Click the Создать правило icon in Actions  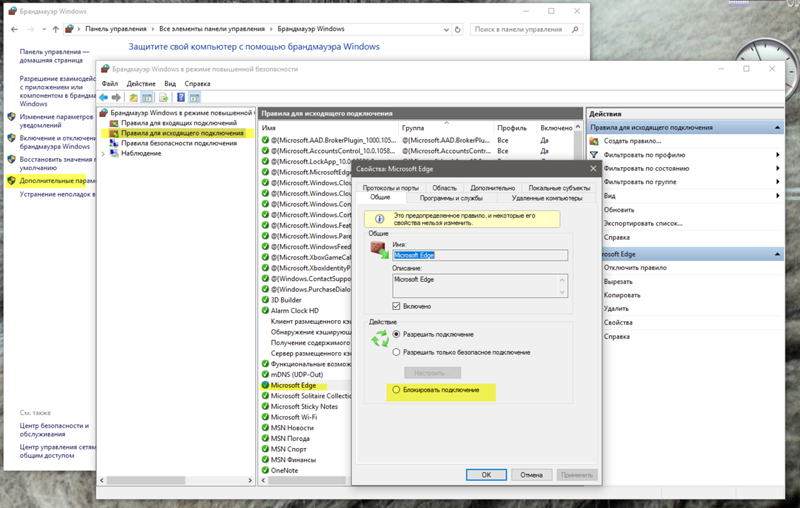click(x=594, y=141)
